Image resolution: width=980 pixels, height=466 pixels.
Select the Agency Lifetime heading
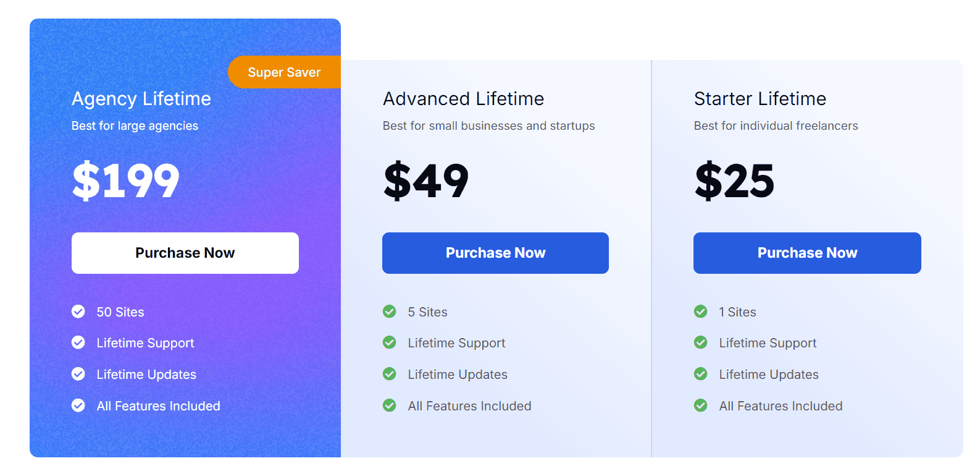[141, 98]
